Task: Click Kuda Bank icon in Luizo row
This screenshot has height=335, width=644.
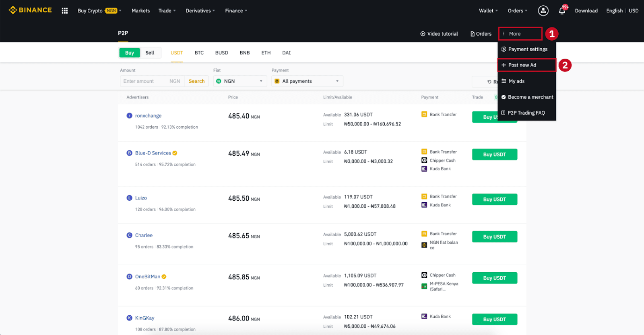Action: pos(424,205)
